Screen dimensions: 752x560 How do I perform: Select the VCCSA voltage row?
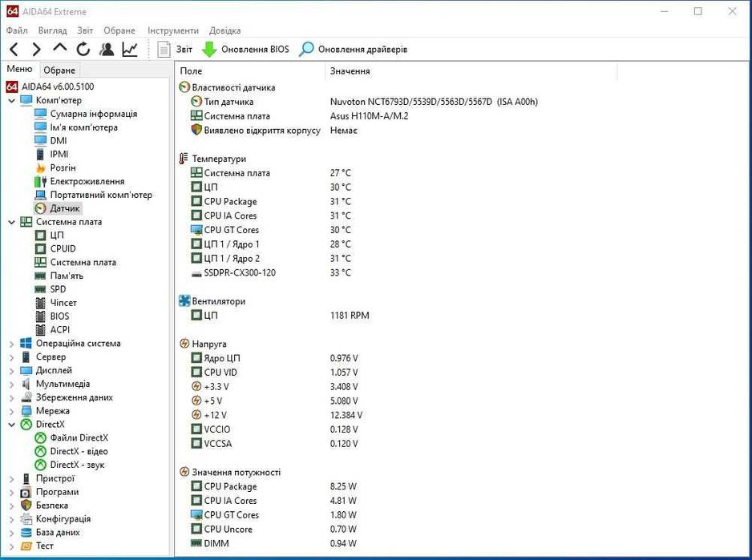pyautogui.click(x=274, y=444)
